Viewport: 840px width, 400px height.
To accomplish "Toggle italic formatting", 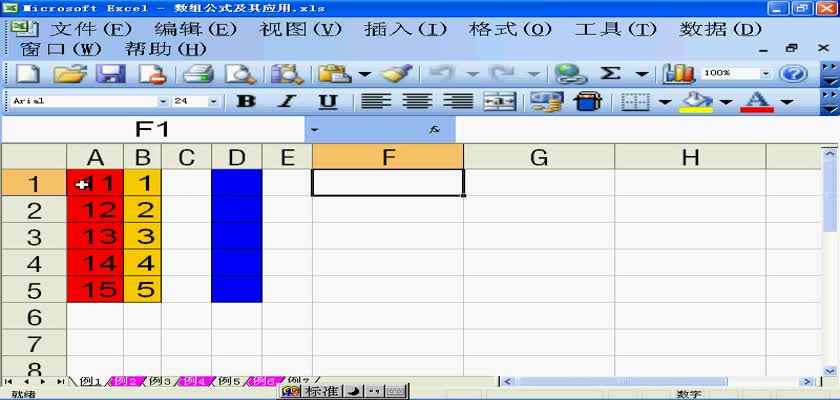I will click(287, 101).
